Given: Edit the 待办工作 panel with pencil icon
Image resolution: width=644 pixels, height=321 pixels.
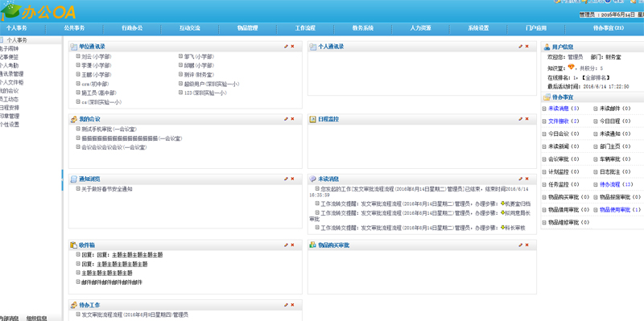Looking at the screenshot, I should (286, 305).
